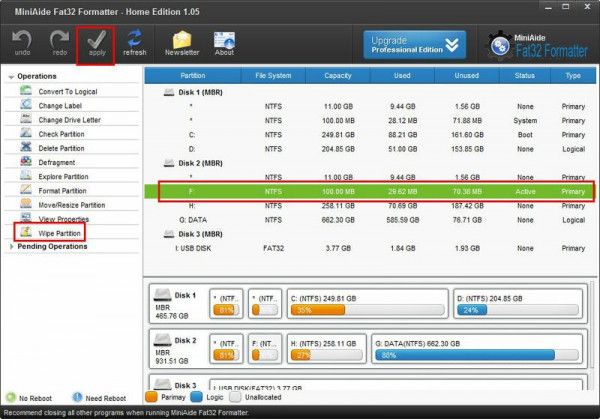Select the Disk 2 (MBR) header row

point(370,163)
